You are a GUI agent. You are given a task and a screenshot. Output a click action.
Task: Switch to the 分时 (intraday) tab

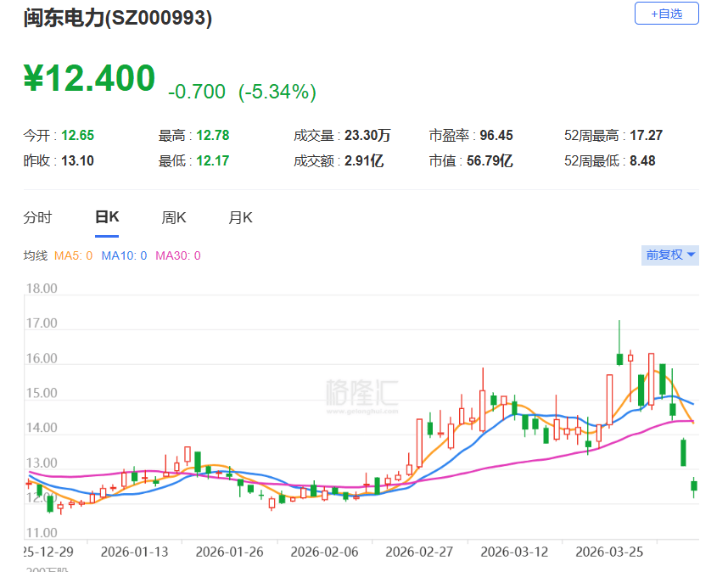(x=37, y=217)
